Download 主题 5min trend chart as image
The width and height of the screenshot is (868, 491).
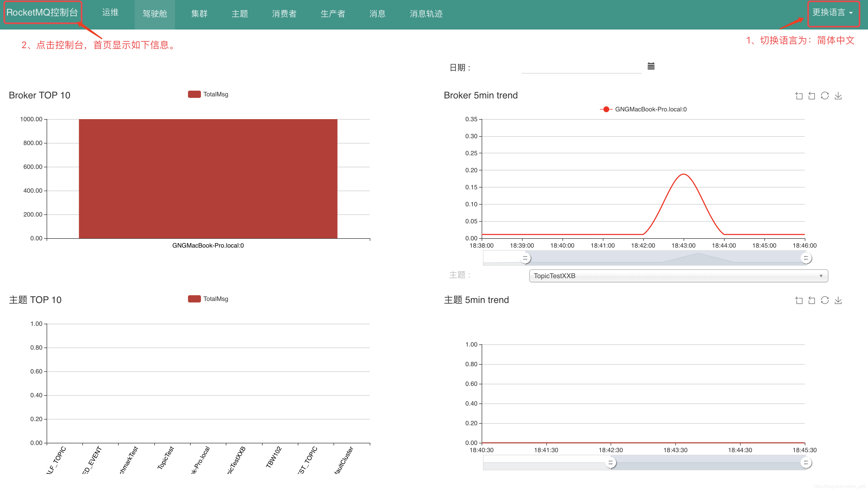coord(838,300)
